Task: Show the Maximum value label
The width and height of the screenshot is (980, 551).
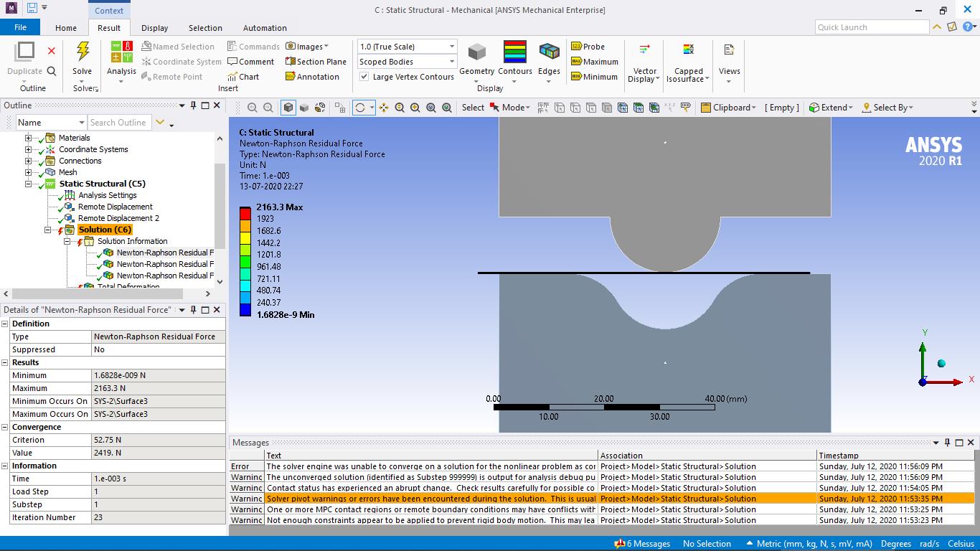Action: [x=595, y=62]
